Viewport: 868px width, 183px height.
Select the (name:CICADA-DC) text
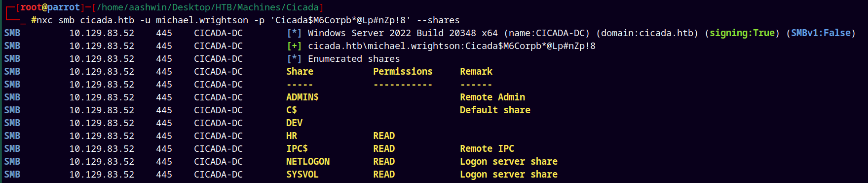click(x=547, y=33)
